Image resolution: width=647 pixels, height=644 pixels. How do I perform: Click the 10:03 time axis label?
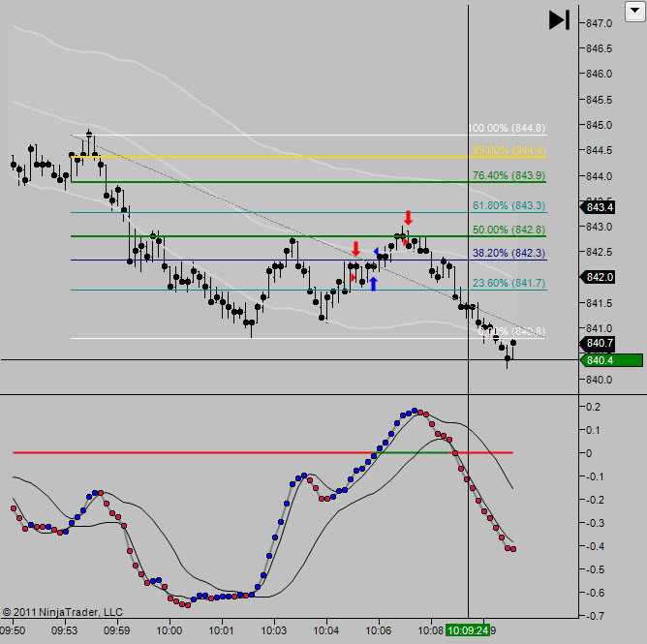[273, 630]
